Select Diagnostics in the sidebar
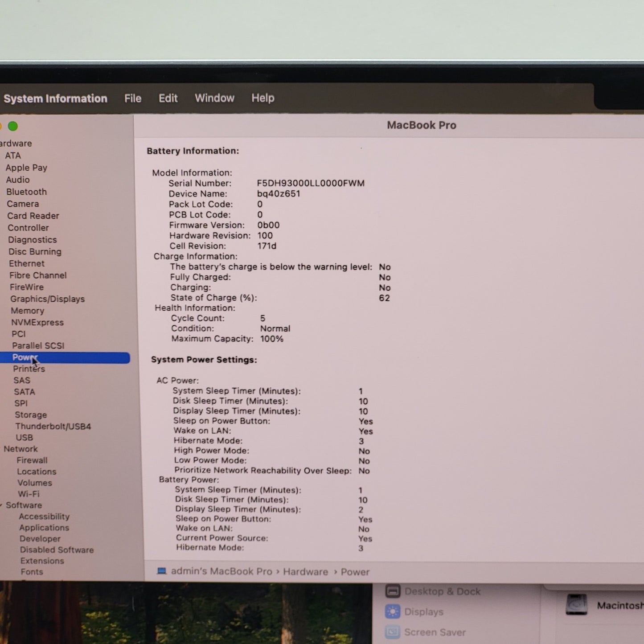Viewport: 644px width, 644px height. point(33,240)
